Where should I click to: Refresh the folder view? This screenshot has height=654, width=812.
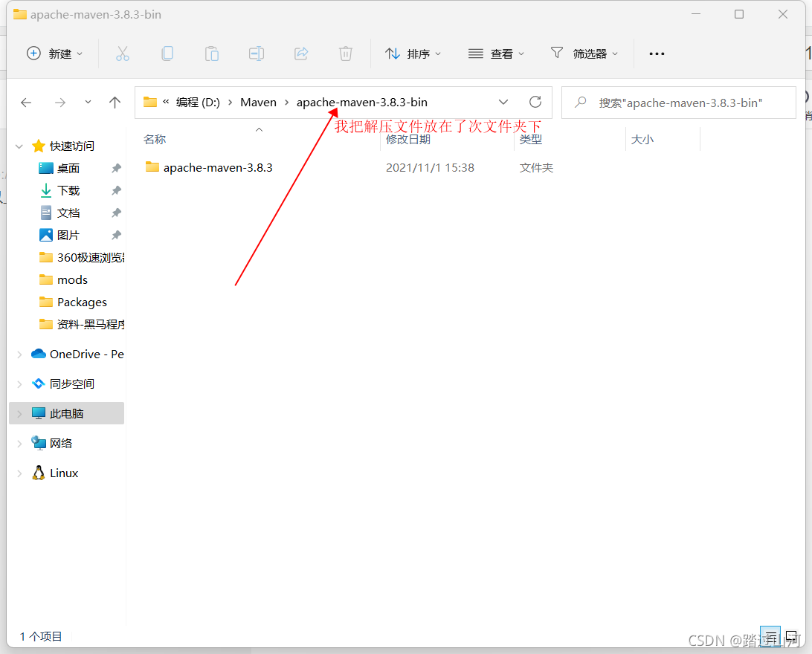535,102
